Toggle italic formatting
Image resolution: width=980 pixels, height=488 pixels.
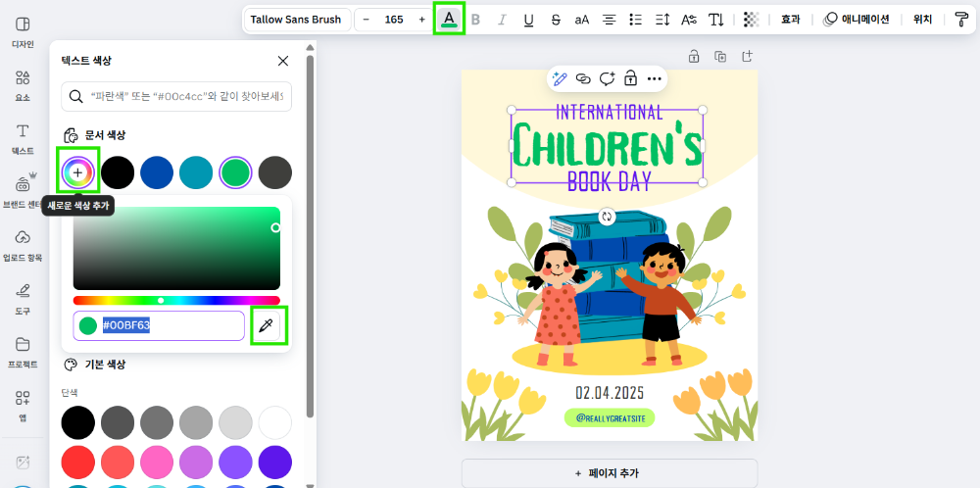pyautogui.click(x=502, y=20)
